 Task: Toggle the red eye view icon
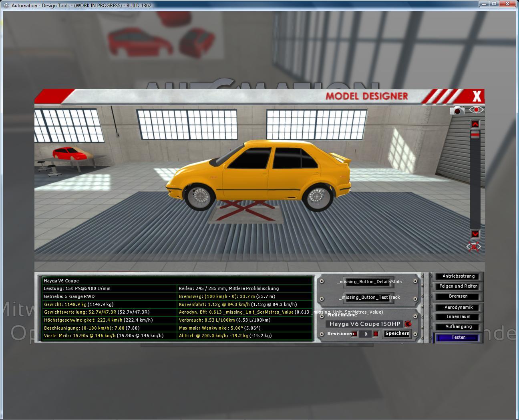[x=476, y=110]
